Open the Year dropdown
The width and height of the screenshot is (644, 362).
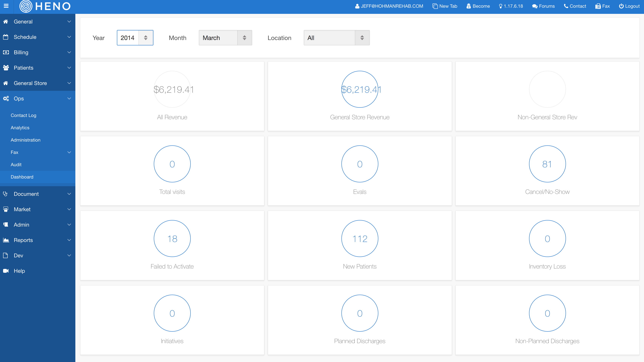[135, 38]
